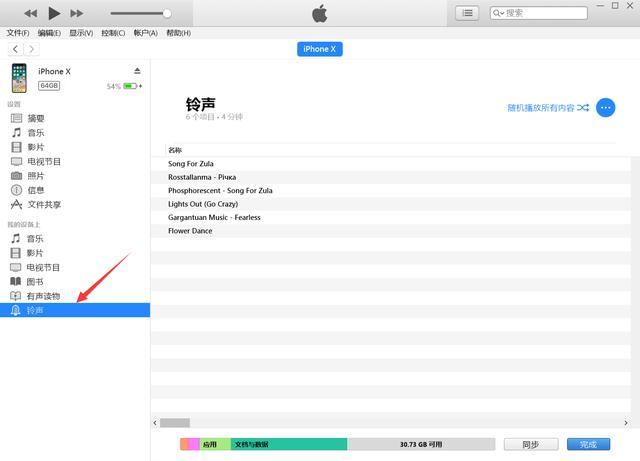Open the blue more options button

606,108
